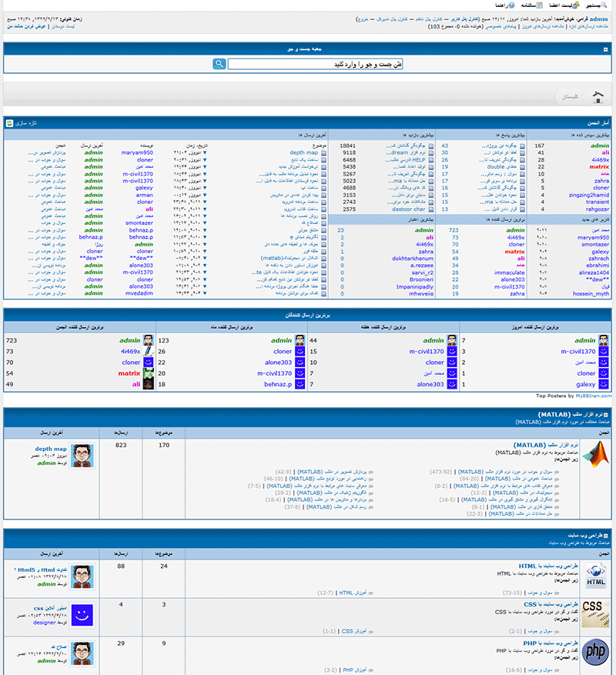Click the blue search submit button

click(x=219, y=64)
